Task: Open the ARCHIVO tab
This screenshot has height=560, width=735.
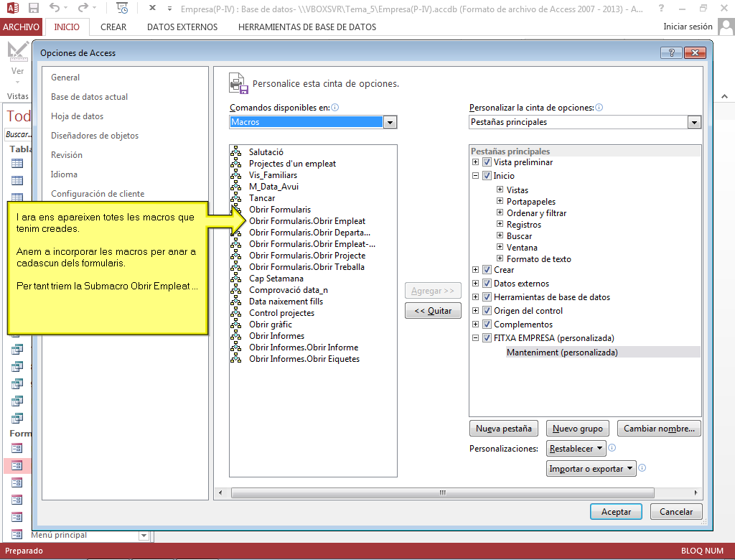Action: (x=21, y=27)
